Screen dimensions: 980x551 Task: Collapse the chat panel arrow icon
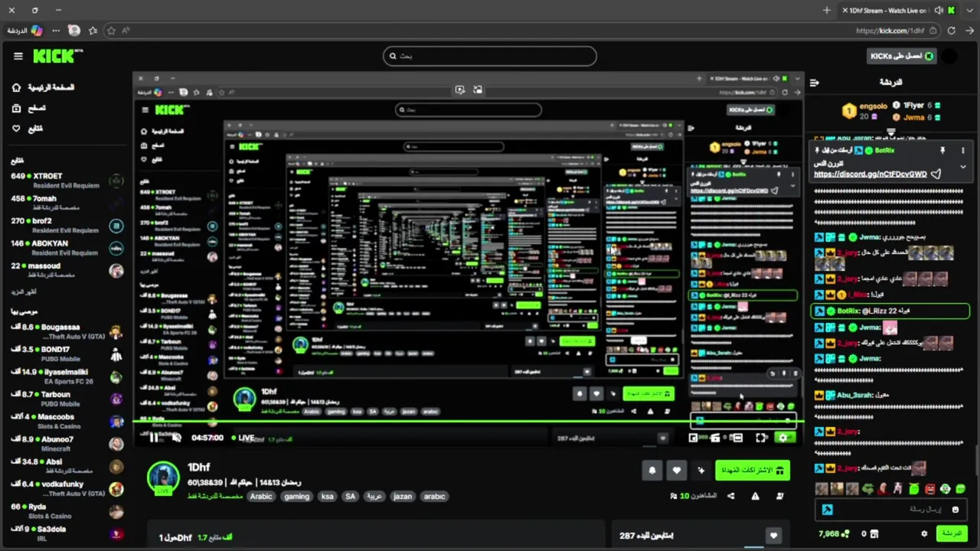(814, 83)
